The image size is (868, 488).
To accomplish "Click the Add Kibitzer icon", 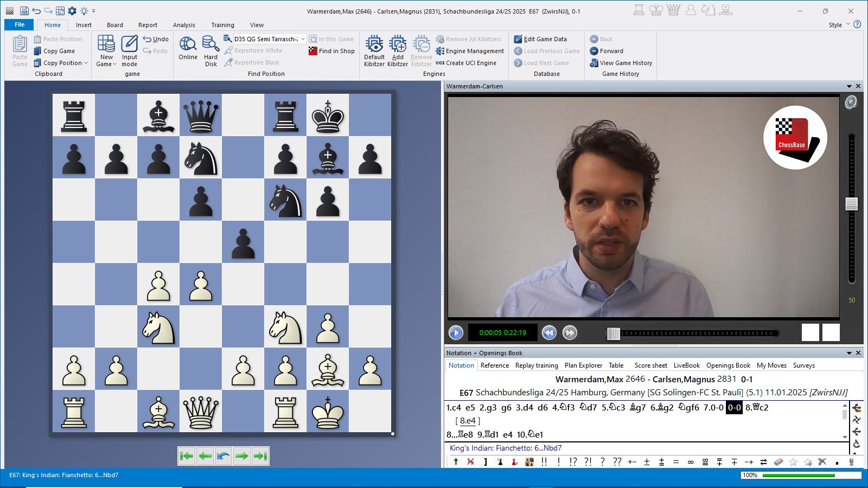I will pyautogui.click(x=398, y=45).
